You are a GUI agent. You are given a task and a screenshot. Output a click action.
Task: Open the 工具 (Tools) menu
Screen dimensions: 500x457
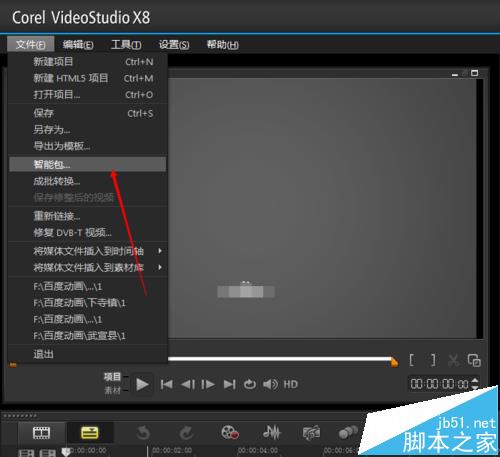coord(126,44)
